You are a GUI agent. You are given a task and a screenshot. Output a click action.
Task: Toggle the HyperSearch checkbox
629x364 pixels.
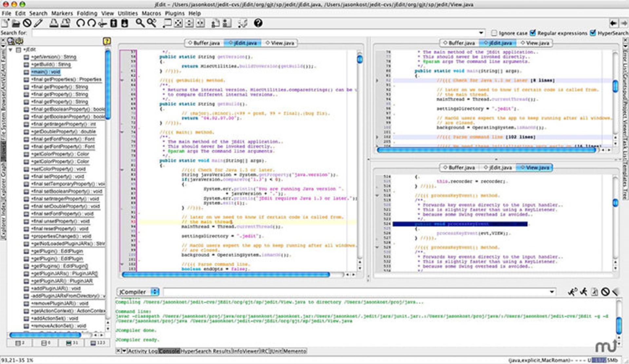coord(593,33)
